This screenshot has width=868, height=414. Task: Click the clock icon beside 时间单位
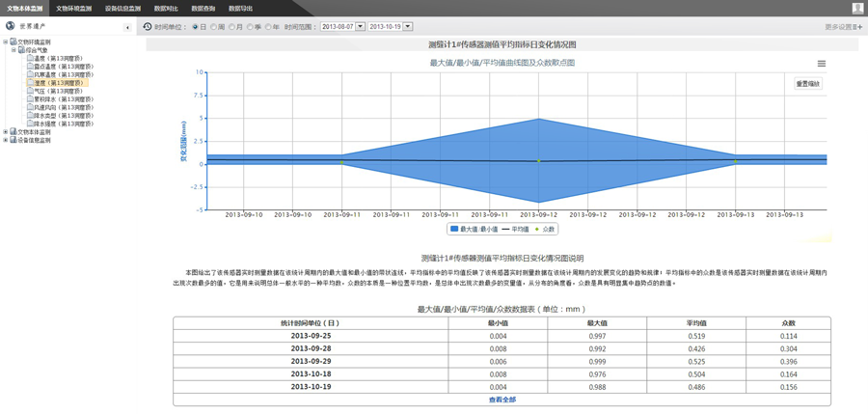tap(148, 27)
